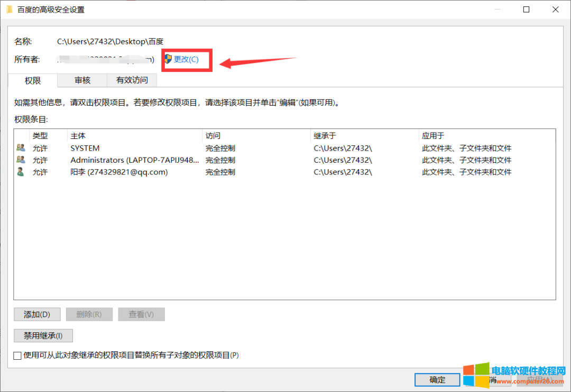Click the 访问 column header
571x392 pixels.
tap(213, 136)
